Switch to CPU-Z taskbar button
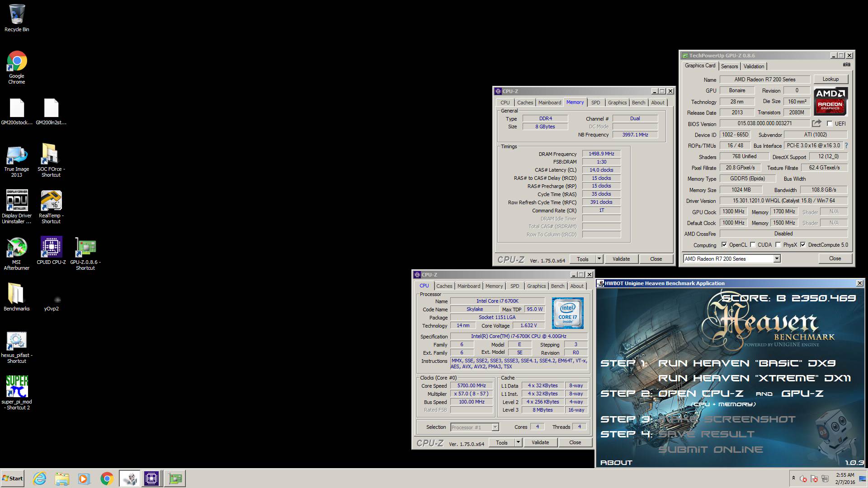The image size is (868, 488). tap(151, 479)
